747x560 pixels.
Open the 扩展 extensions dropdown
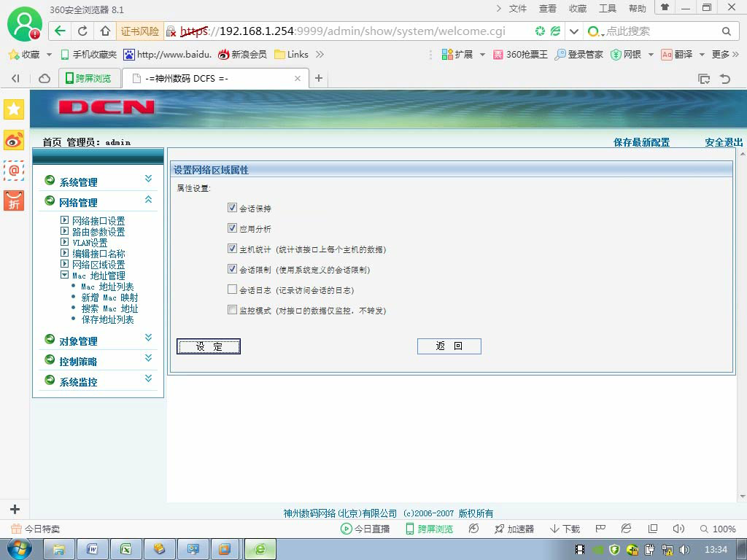463,54
